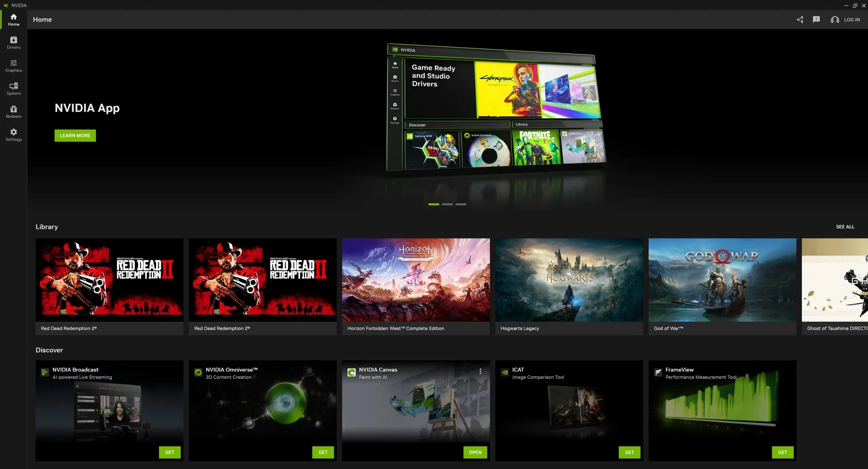Select the first carousel indicator
The image size is (868, 469).
click(x=434, y=204)
